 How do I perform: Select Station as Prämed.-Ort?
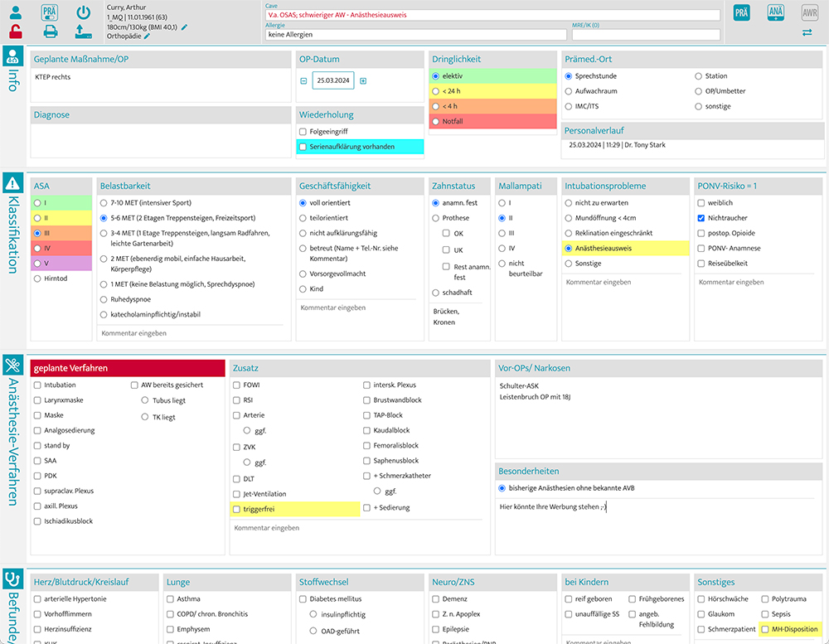698,76
